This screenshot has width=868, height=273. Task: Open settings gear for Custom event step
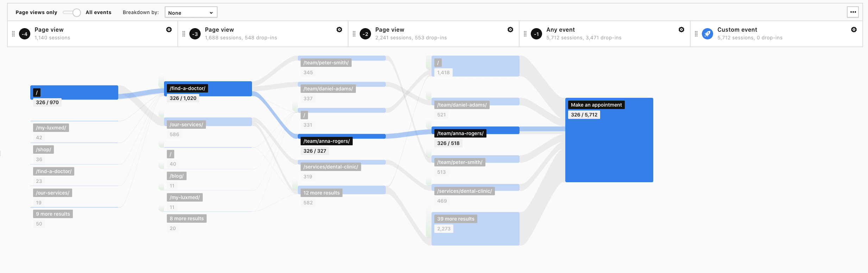(x=854, y=30)
